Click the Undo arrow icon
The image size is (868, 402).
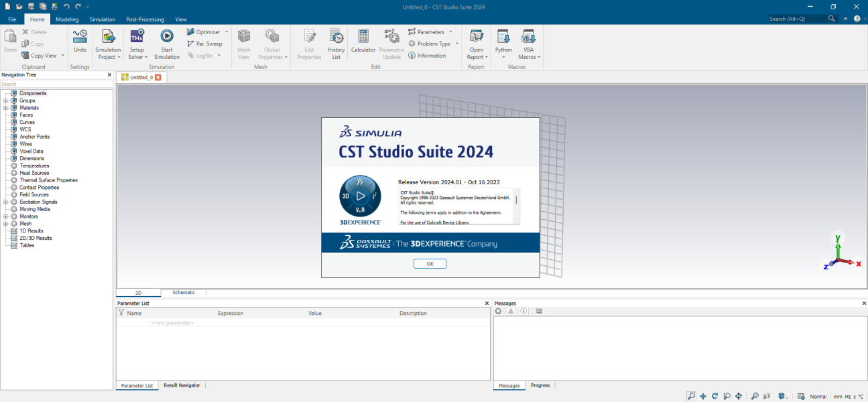(x=66, y=6)
